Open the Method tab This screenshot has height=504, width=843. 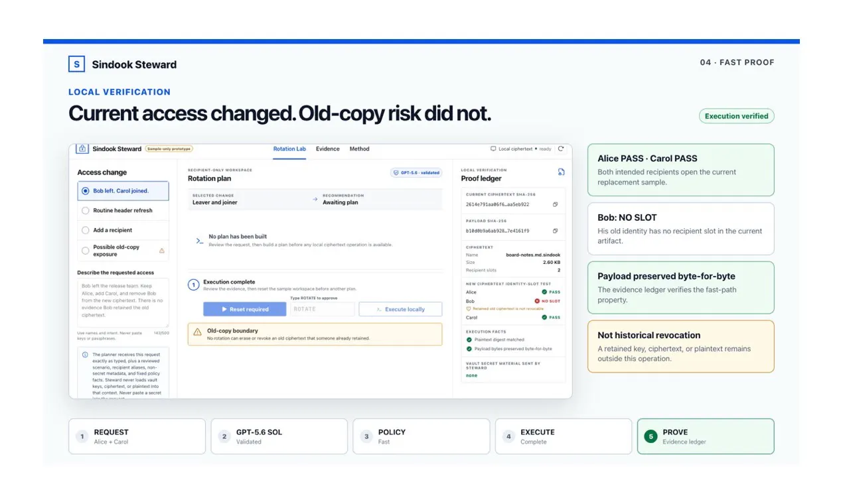(x=360, y=149)
